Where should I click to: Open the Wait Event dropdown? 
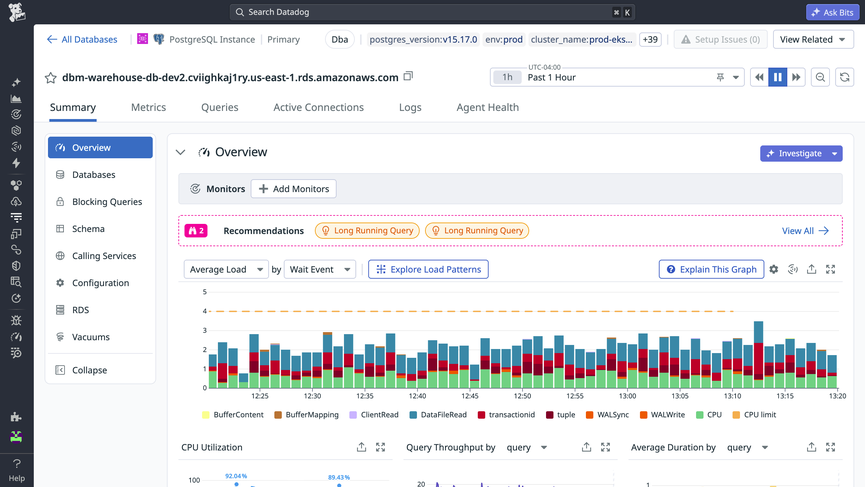pos(320,269)
